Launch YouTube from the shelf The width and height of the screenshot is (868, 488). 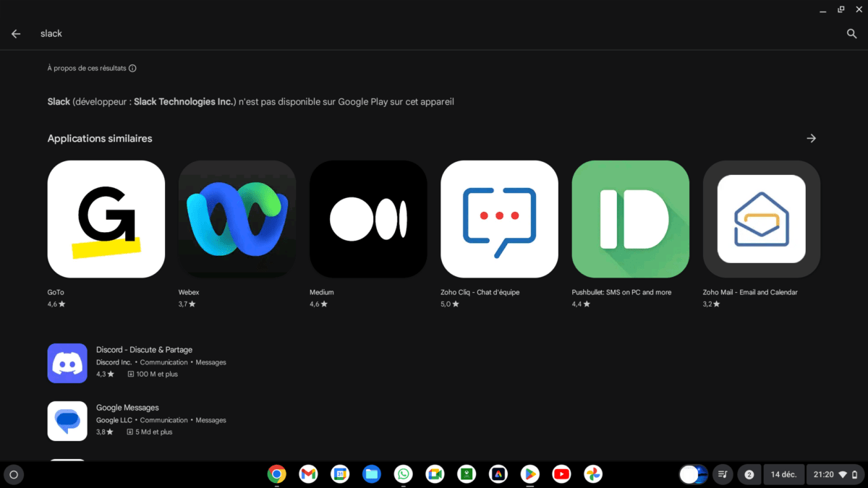561,474
